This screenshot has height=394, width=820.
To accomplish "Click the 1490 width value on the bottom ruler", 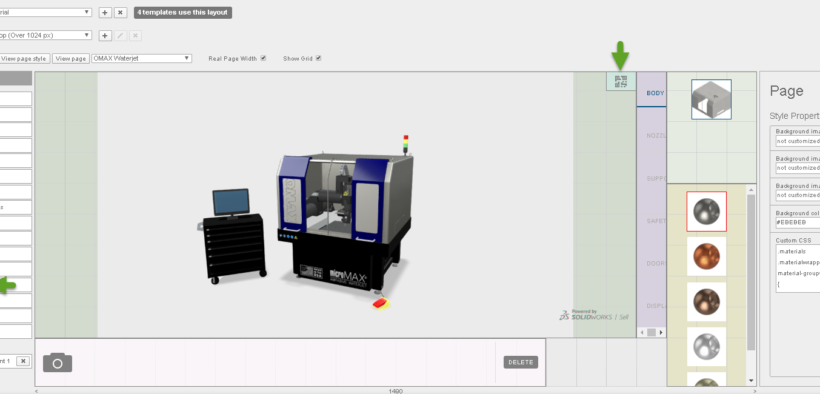I will (x=395, y=391).
